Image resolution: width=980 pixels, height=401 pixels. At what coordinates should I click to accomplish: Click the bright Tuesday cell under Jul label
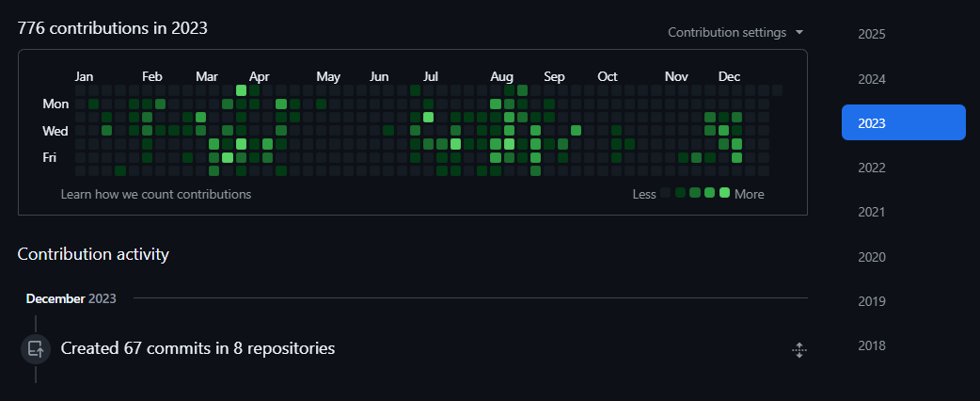(x=428, y=117)
